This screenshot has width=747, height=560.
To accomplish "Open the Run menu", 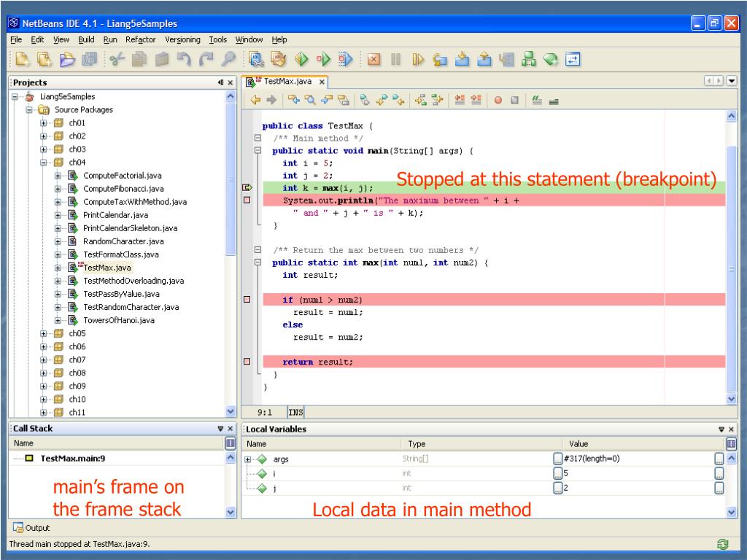I will coord(110,39).
